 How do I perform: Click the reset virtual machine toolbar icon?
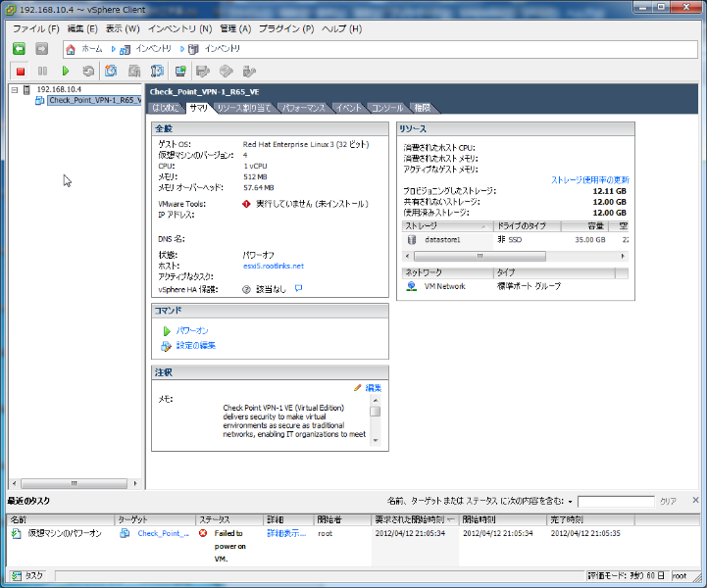[x=88, y=72]
